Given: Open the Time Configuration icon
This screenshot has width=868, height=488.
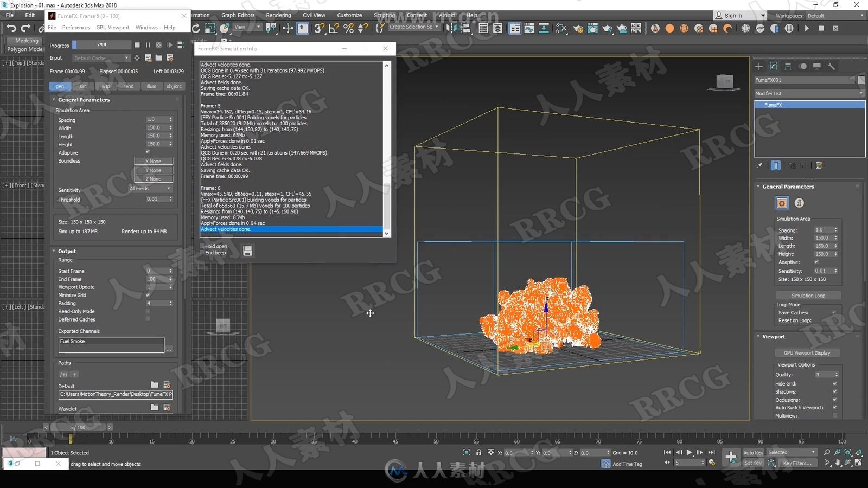Looking at the screenshot, I should click(x=712, y=463).
